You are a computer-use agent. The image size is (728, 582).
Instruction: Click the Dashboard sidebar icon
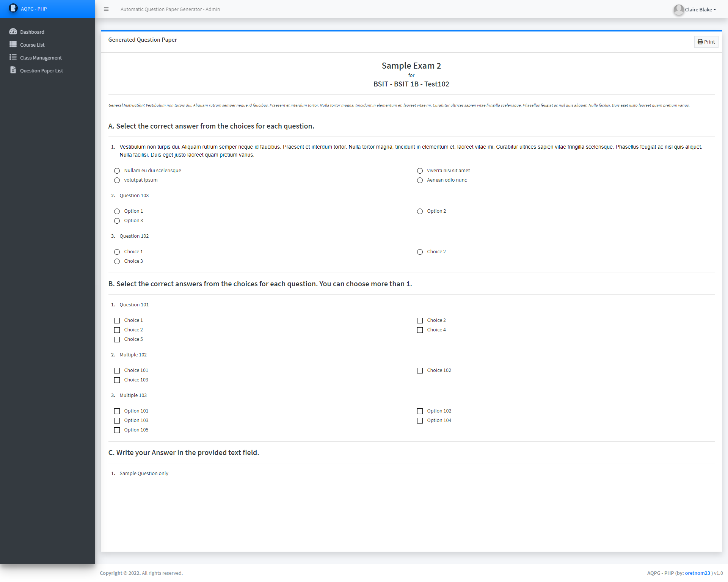pyautogui.click(x=13, y=31)
